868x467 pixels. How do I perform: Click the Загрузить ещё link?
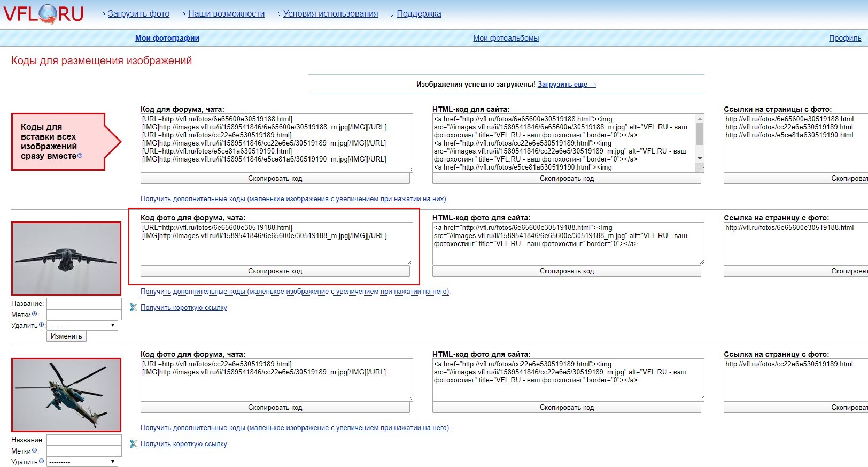pos(567,85)
